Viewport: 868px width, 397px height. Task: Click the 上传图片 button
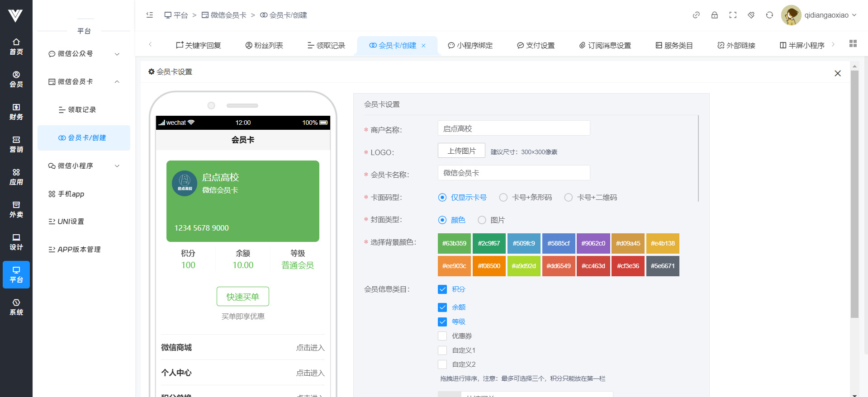click(x=461, y=151)
